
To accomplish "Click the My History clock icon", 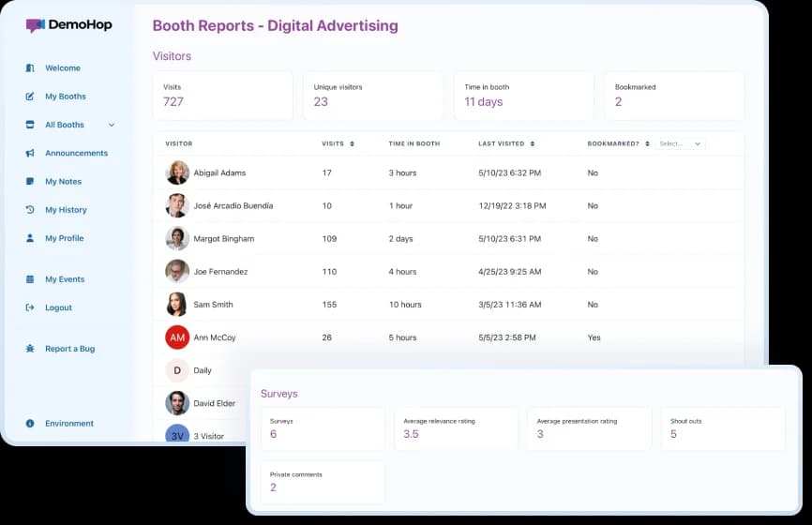I will 30,210.
